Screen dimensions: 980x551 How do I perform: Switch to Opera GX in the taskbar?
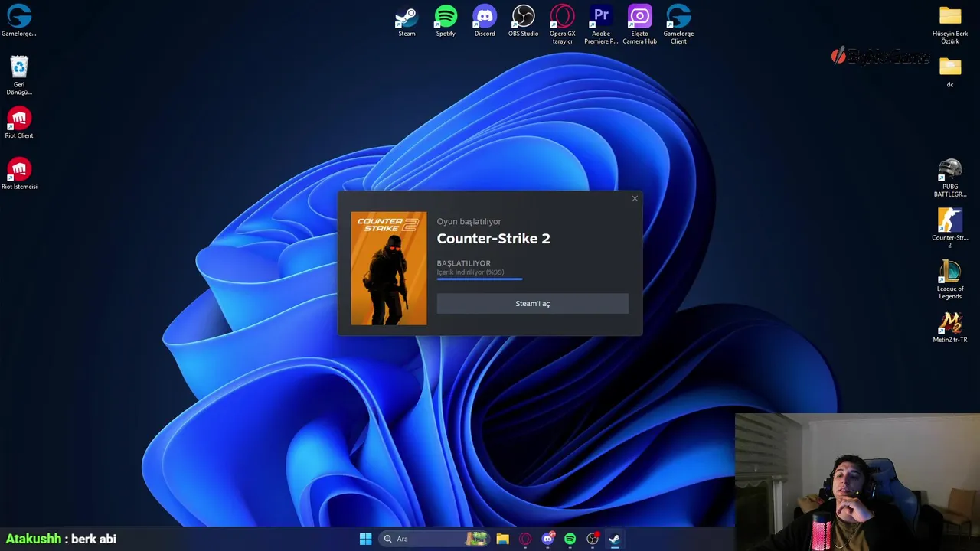[x=525, y=539]
